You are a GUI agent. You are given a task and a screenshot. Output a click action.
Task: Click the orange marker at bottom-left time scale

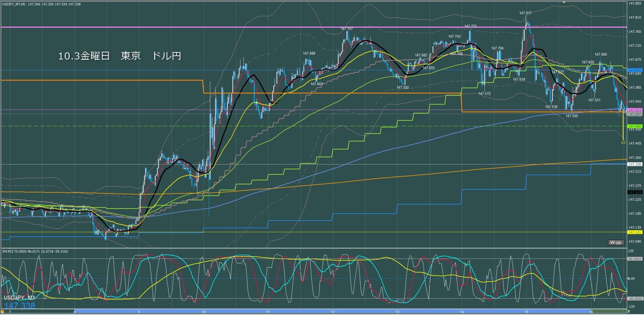[2, 312]
